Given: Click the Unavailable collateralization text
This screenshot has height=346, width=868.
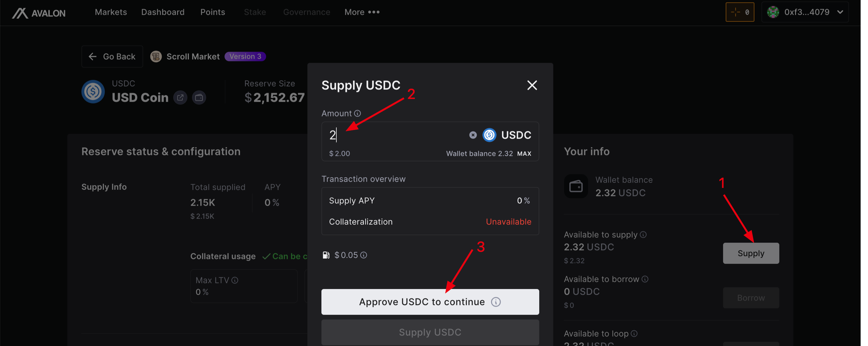Looking at the screenshot, I should [508, 222].
